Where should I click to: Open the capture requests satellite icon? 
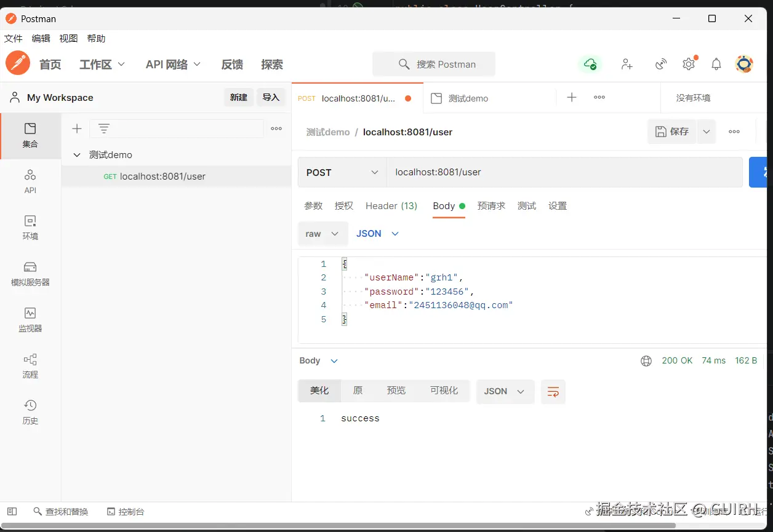click(660, 64)
